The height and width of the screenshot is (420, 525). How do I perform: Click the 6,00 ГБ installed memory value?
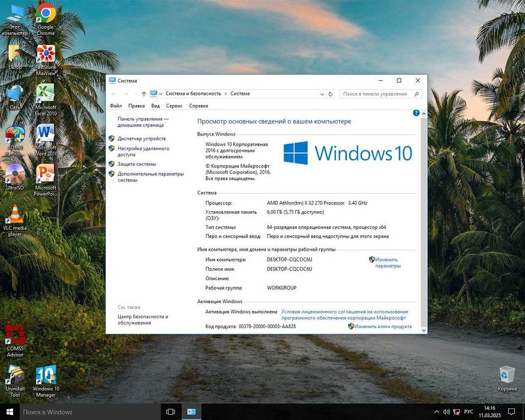pyautogui.click(x=295, y=212)
